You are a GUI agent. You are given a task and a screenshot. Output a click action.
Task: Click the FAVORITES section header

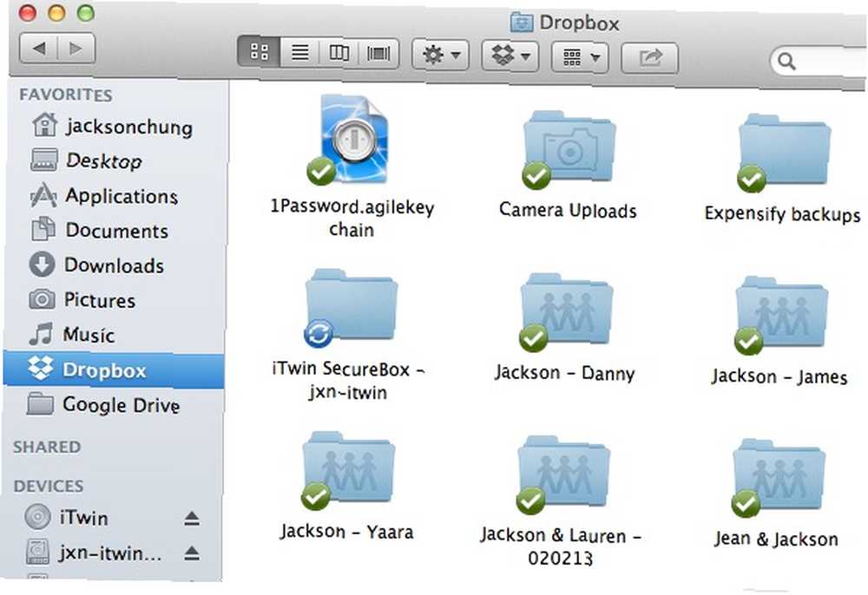[x=66, y=95]
